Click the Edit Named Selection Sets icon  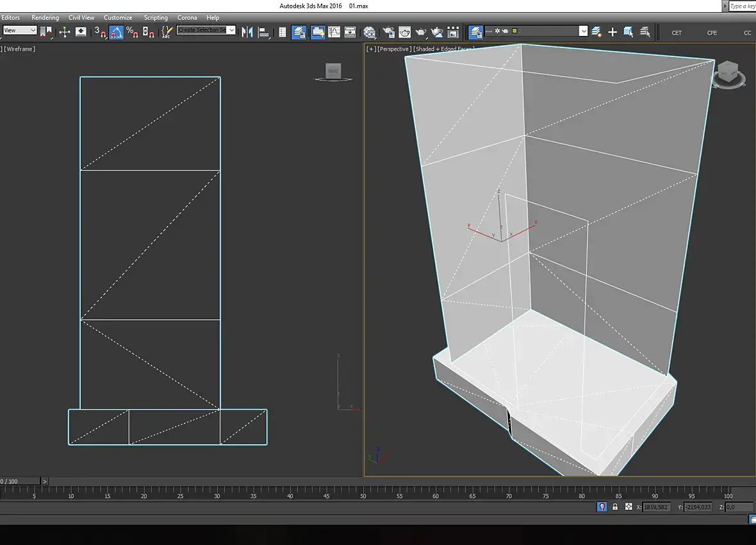167,32
